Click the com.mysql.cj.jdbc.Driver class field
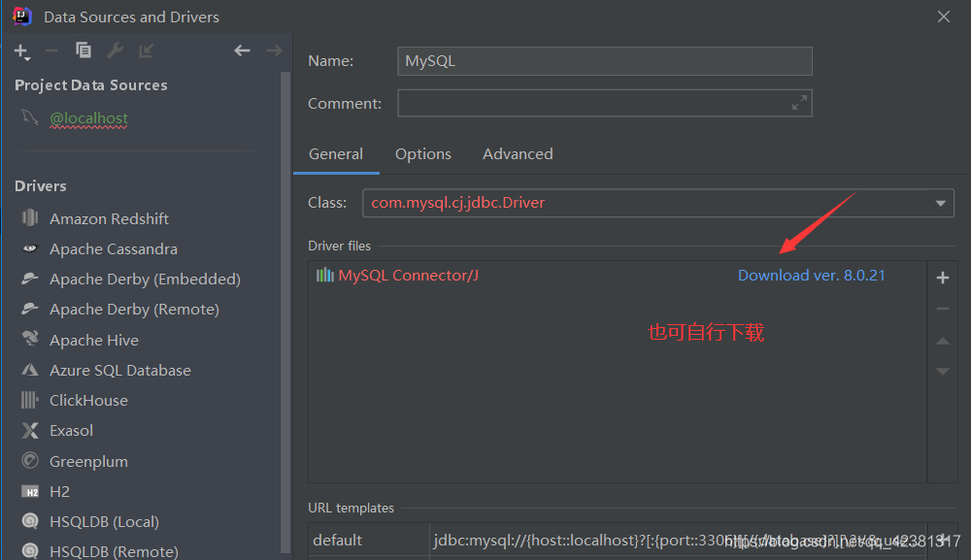Image resolution: width=971 pixels, height=560 pixels. [x=657, y=203]
